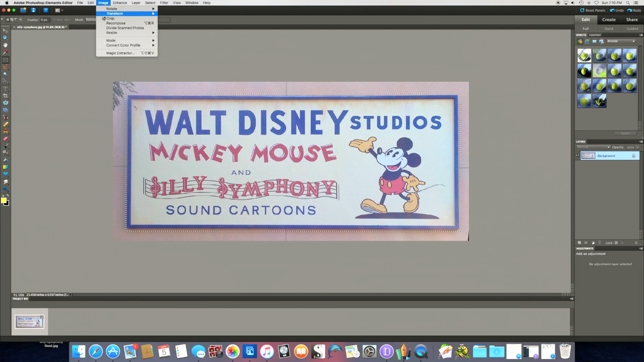Open the Opacity slider dropdown arrow

coord(637,147)
